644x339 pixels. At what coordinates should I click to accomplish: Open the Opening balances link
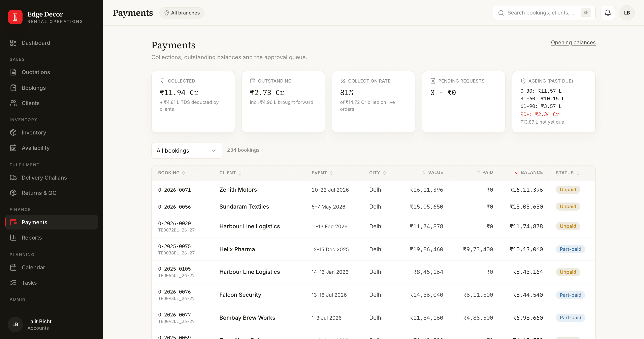(x=573, y=42)
